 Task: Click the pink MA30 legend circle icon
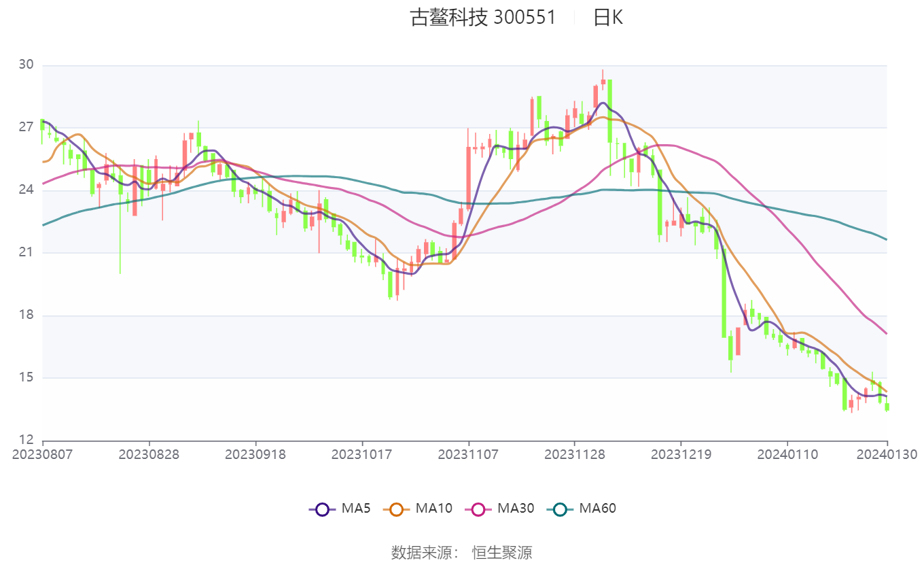478,509
